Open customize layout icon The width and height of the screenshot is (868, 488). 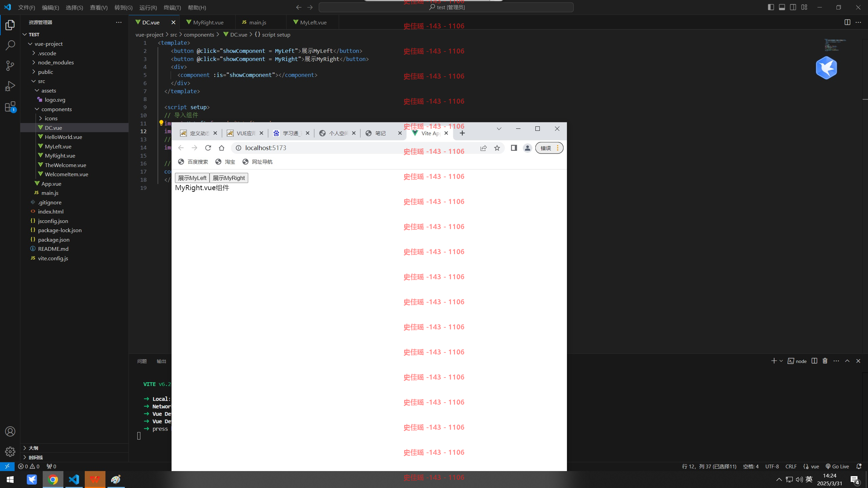[804, 7]
